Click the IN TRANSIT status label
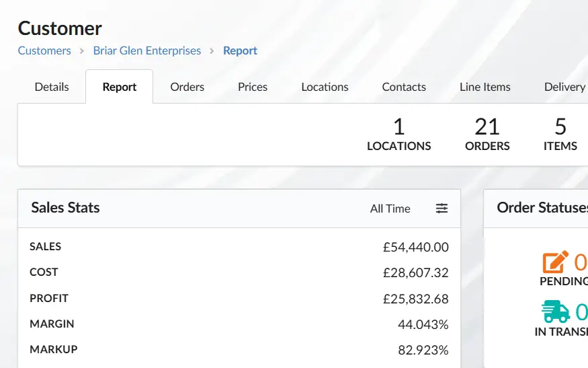Image resolution: width=588 pixels, height=368 pixels. pos(561,332)
